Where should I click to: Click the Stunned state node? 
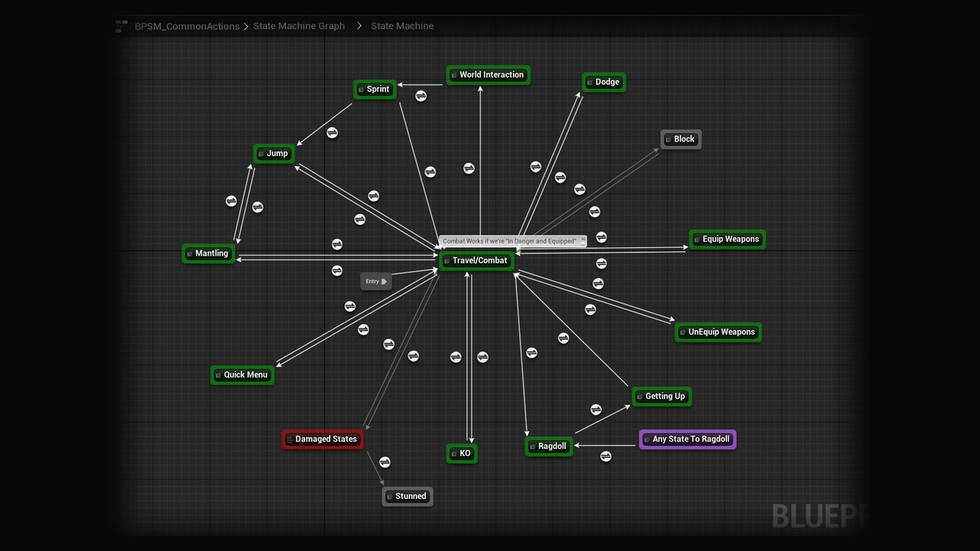click(407, 496)
